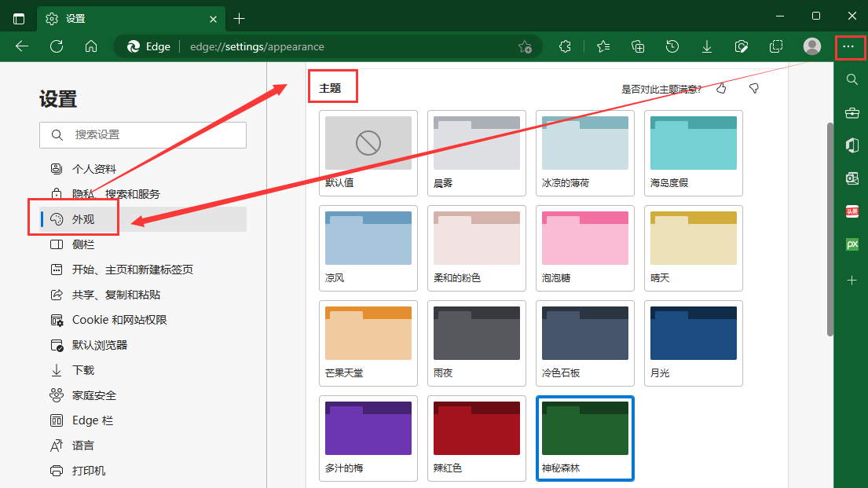The width and height of the screenshot is (868, 488).
Task: Click the Extensions puzzle icon in toolbar
Action: (x=565, y=46)
